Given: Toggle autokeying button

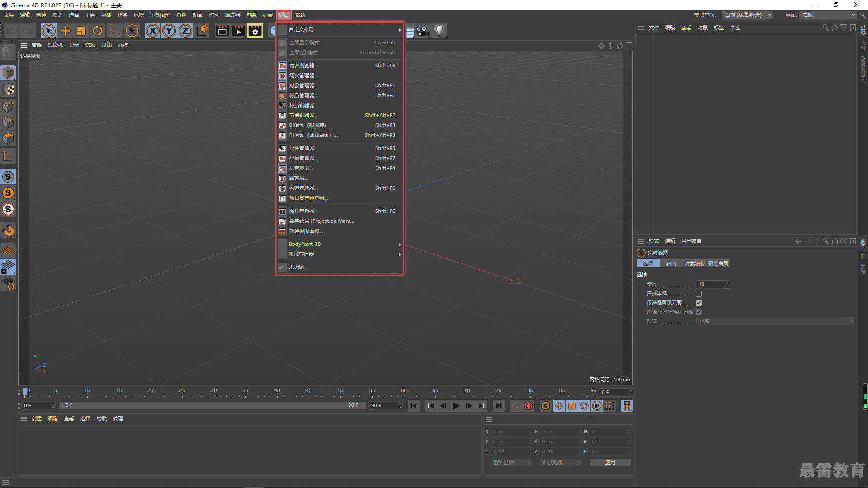Looking at the screenshot, I should pyautogui.click(x=528, y=406).
